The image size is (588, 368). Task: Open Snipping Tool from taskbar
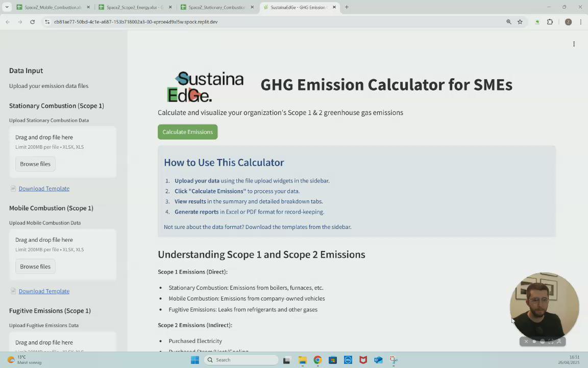[x=394, y=360]
